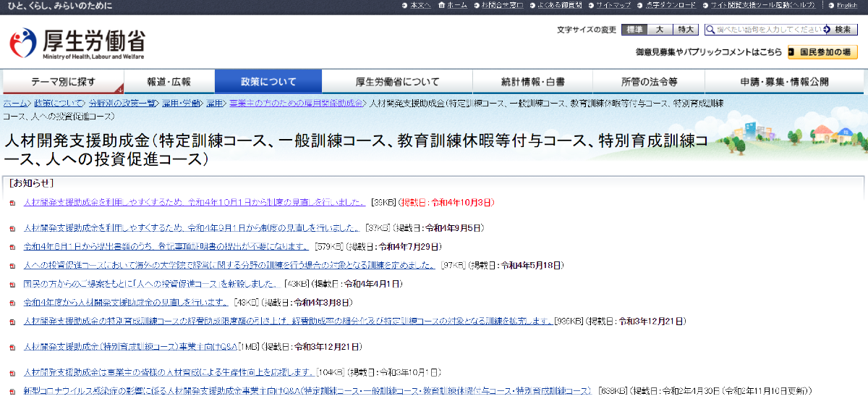The width and height of the screenshot is (868, 399).
Task: Open the 報道・広報 tab
Action: (169, 82)
